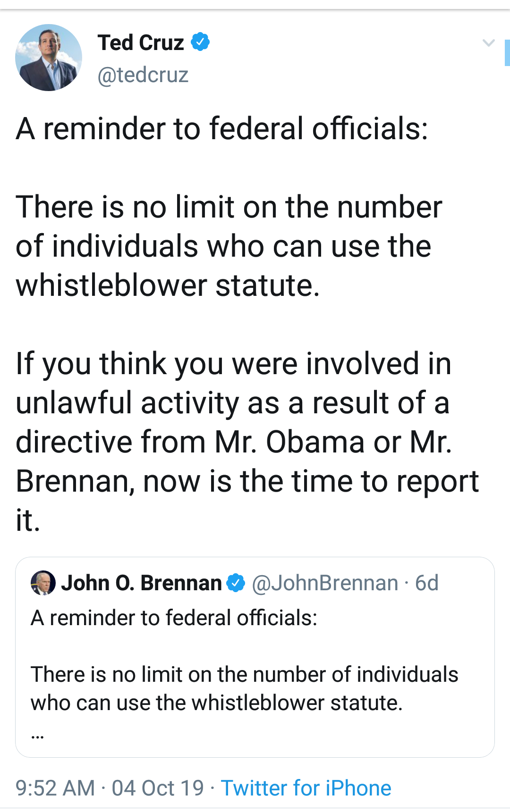The height and width of the screenshot is (812, 510).
Task: Click the 6d timestamp on quoted tweet
Action: [x=427, y=583]
